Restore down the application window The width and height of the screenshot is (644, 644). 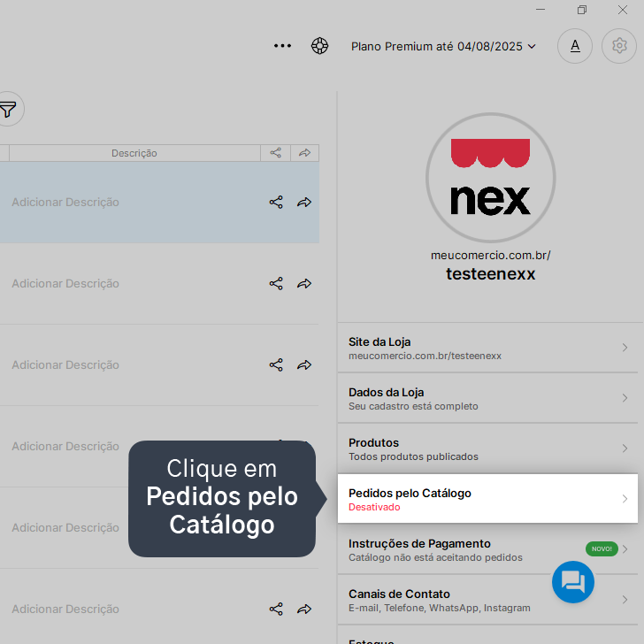(x=581, y=10)
